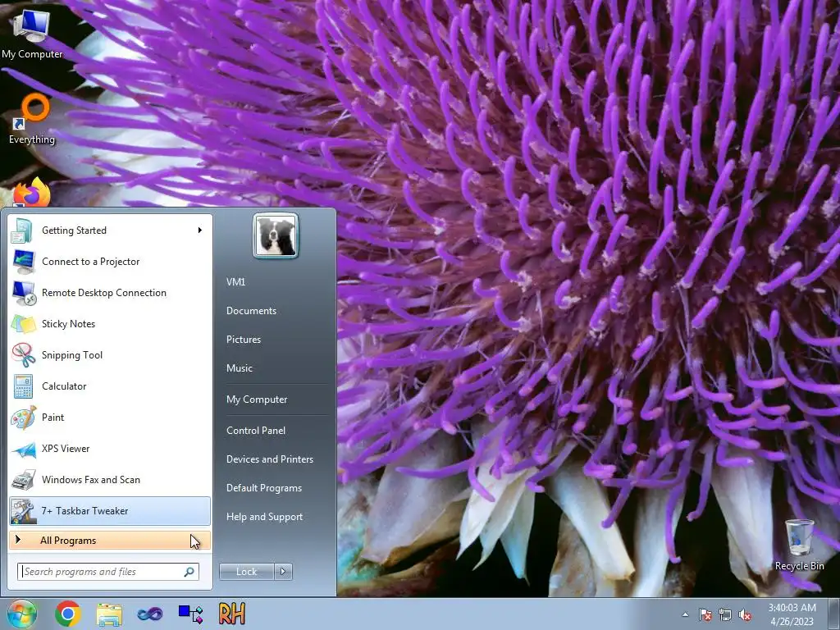Open Pictures library link
840x630 pixels.
pos(243,340)
